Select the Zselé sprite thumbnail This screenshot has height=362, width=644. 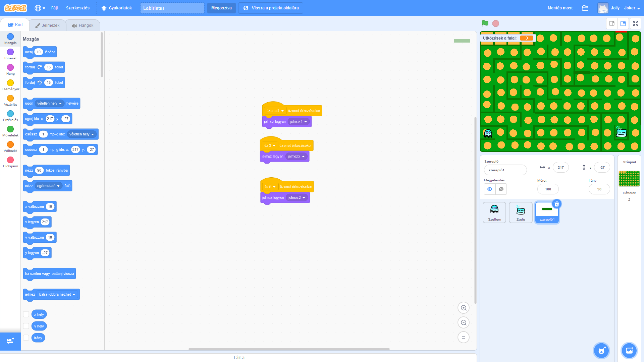tap(520, 212)
